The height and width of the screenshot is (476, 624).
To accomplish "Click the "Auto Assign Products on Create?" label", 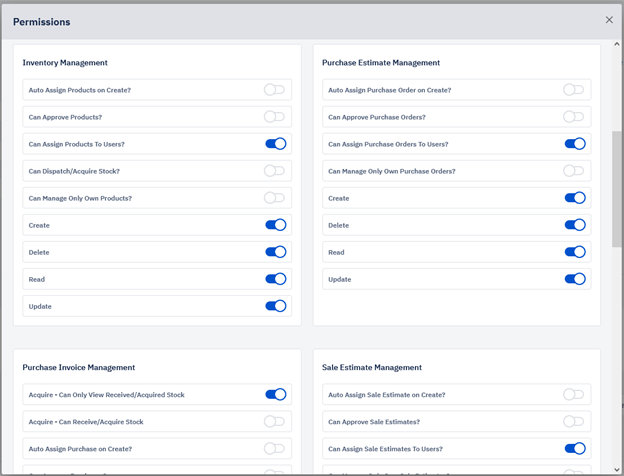I will (x=80, y=90).
